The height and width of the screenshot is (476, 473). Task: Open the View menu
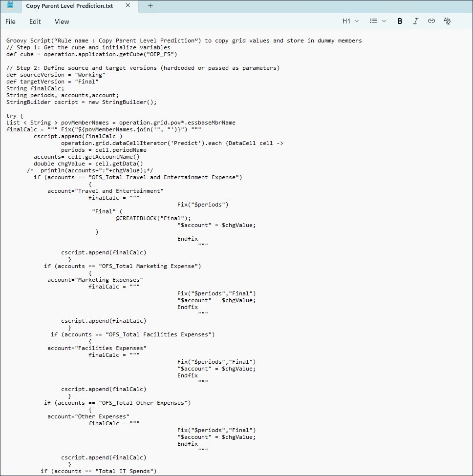62,21
